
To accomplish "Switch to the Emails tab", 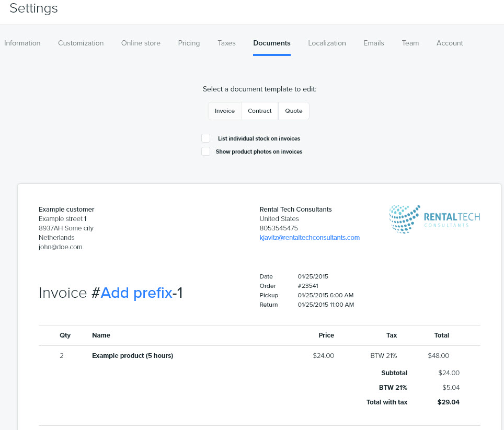I will tap(374, 43).
